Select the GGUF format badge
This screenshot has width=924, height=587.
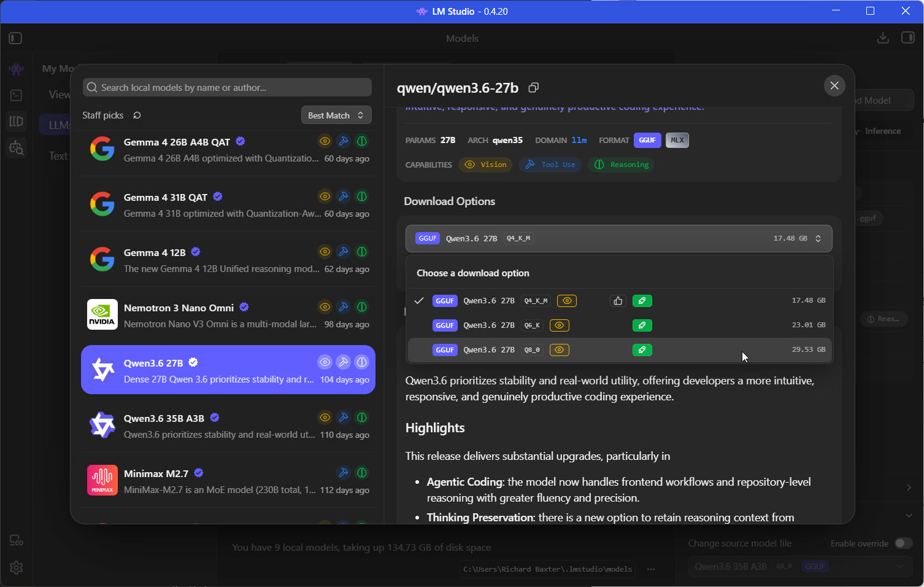point(647,140)
